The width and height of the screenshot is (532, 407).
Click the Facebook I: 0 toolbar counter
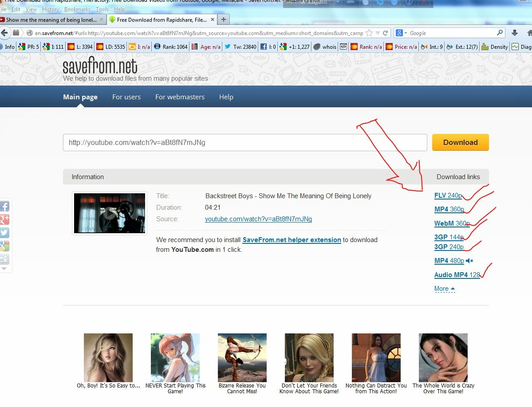[x=268, y=47]
